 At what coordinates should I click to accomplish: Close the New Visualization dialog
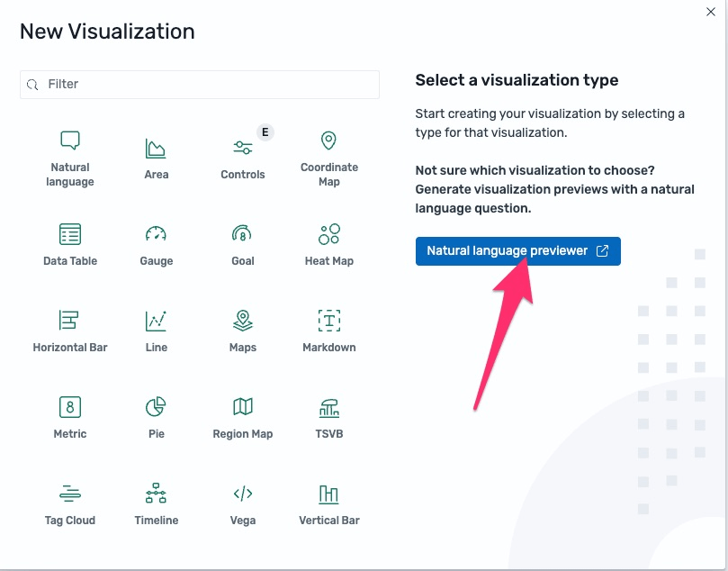[x=711, y=12]
